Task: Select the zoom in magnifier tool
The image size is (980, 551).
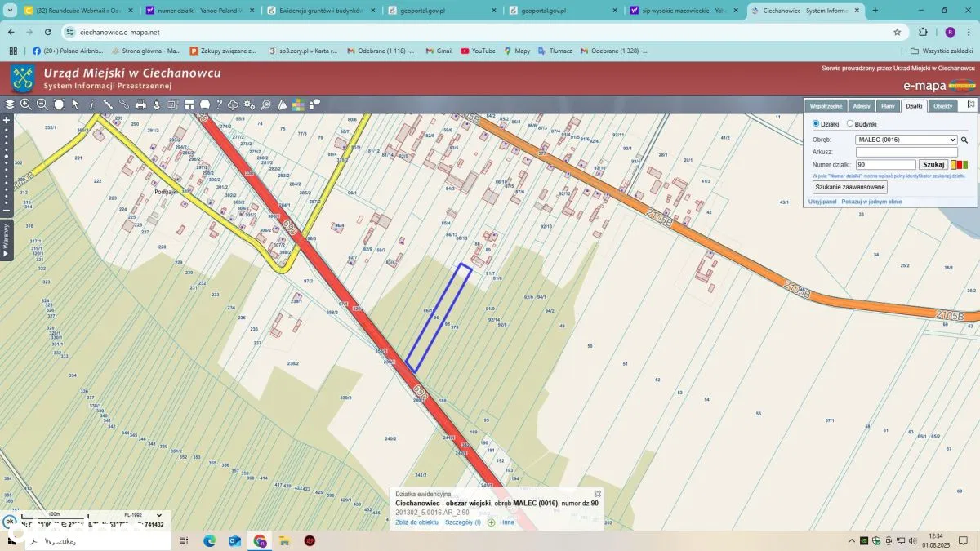Action: point(26,104)
